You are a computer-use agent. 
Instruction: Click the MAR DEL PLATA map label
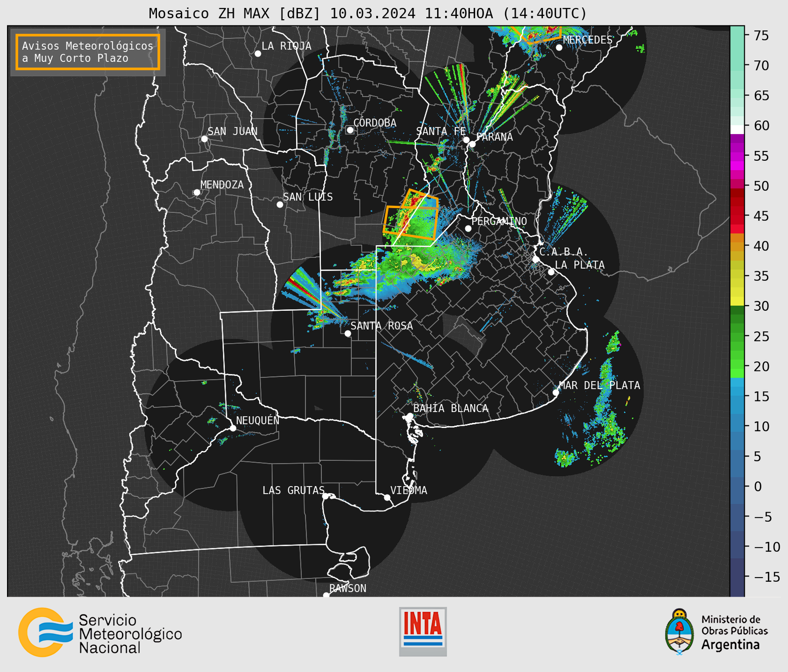(x=599, y=385)
